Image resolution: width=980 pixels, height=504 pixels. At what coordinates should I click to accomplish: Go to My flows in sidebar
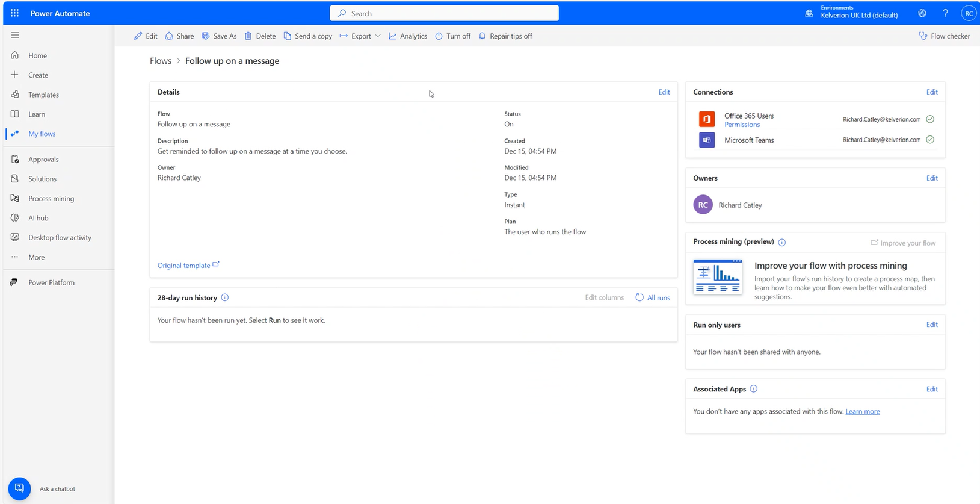(x=42, y=134)
